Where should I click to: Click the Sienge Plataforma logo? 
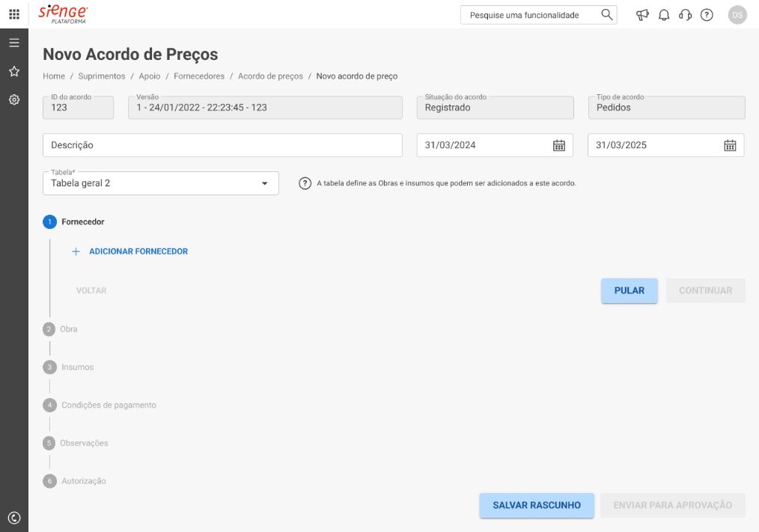pos(63,14)
